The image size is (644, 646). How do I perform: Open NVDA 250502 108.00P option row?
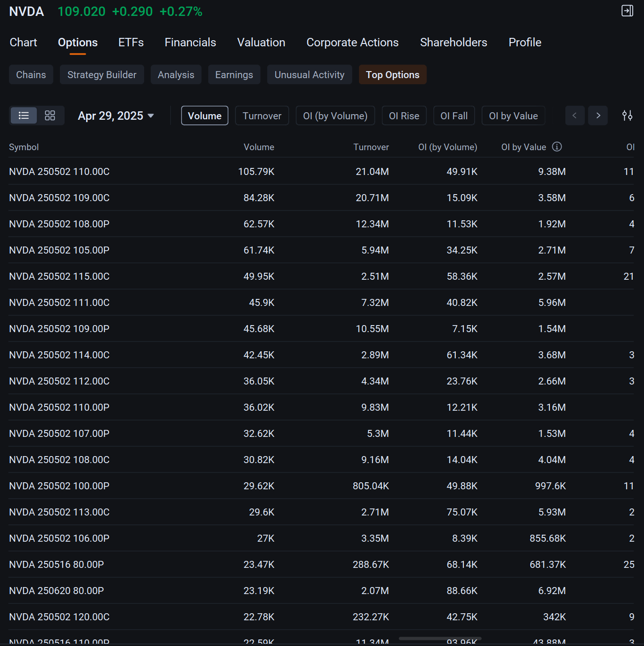click(x=322, y=224)
